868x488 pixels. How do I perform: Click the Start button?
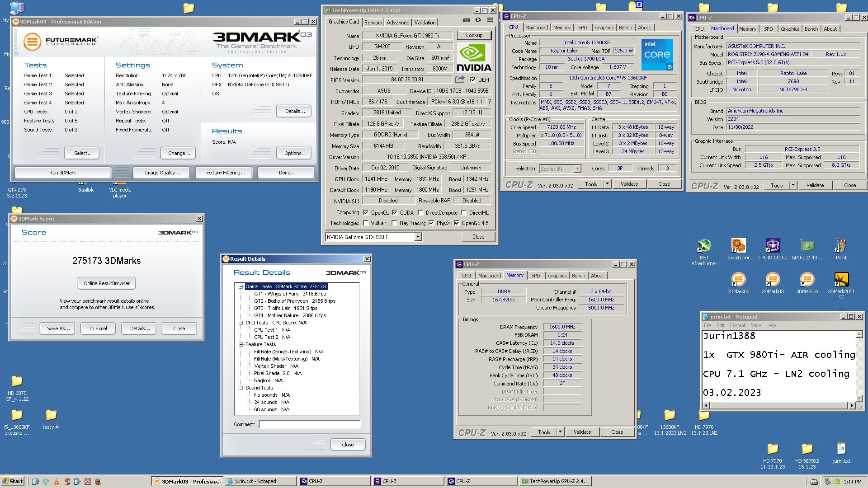click(x=13, y=481)
